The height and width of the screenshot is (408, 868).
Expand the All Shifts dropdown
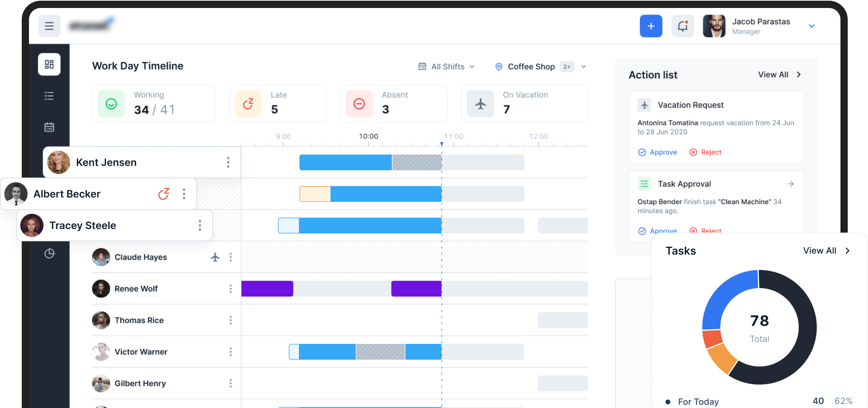447,67
